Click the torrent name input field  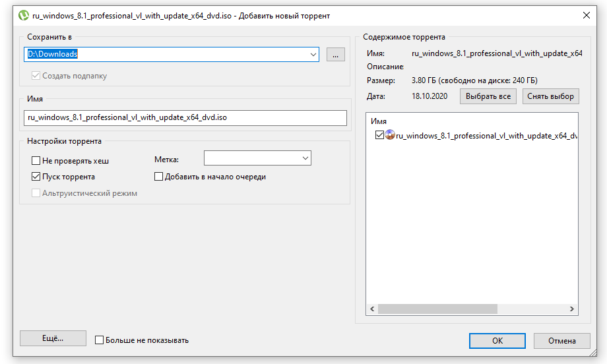pos(185,117)
